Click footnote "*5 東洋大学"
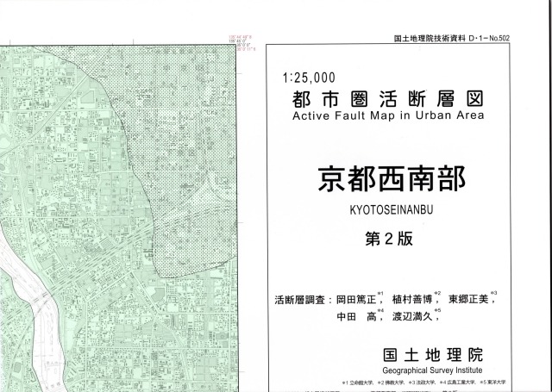 492,382
